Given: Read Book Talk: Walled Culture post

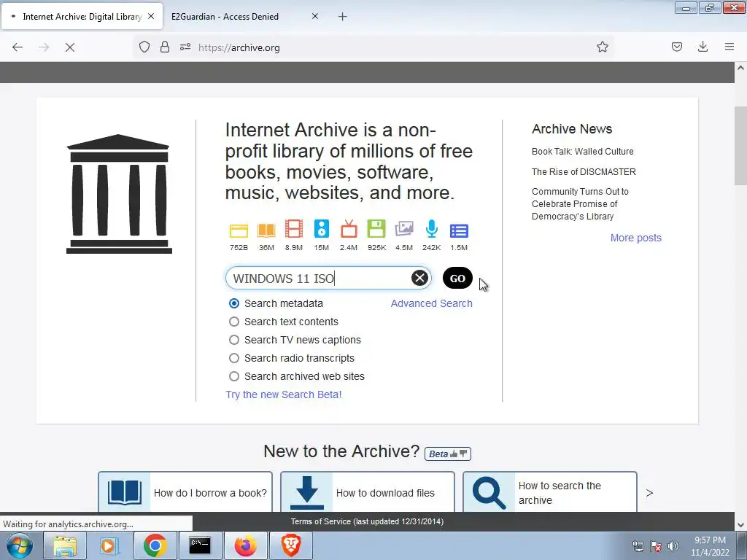Looking at the screenshot, I should coord(583,152).
